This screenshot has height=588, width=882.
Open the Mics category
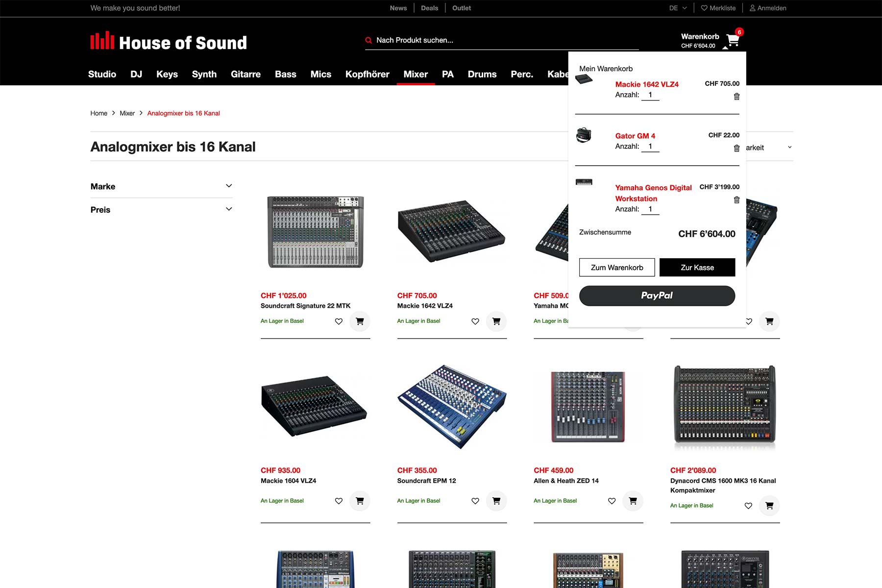pyautogui.click(x=321, y=74)
